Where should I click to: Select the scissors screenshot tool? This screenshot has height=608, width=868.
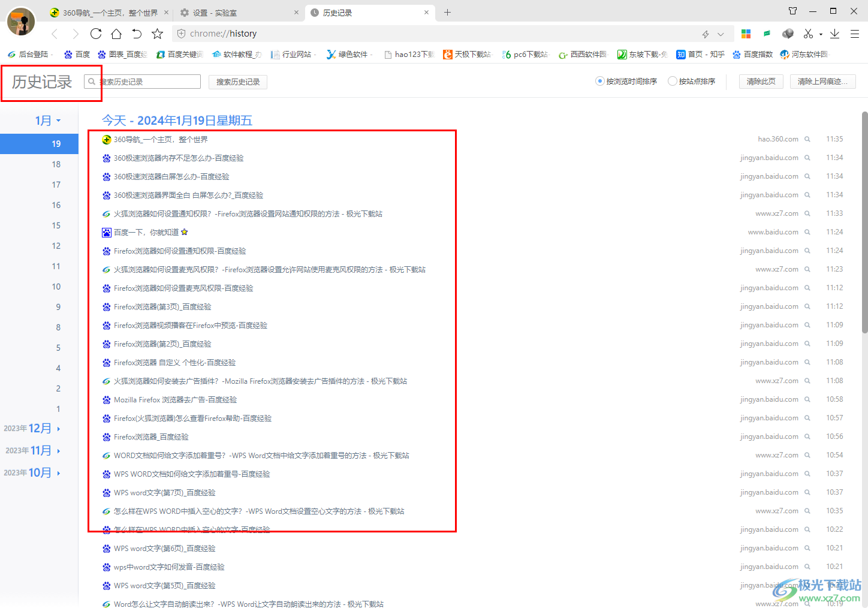808,34
